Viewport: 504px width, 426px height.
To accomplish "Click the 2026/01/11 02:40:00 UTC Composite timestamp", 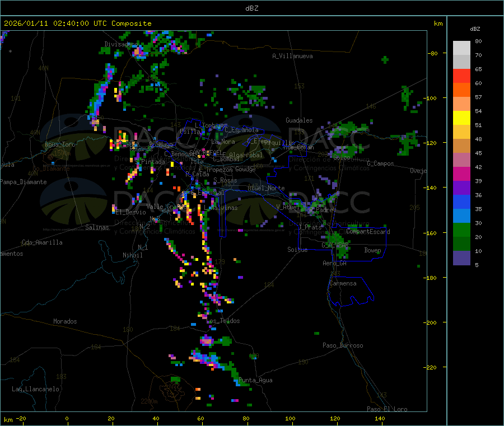I will click(77, 24).
